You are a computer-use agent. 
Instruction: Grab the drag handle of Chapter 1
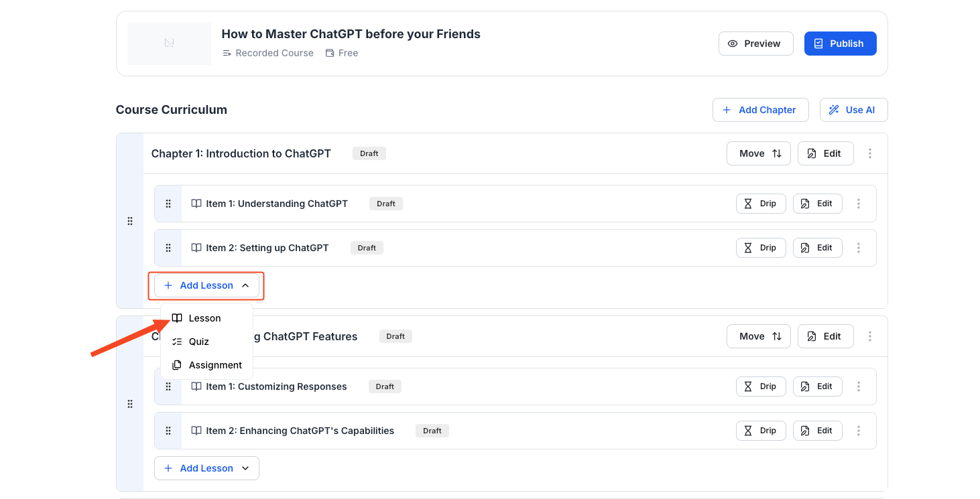[130, 221]
